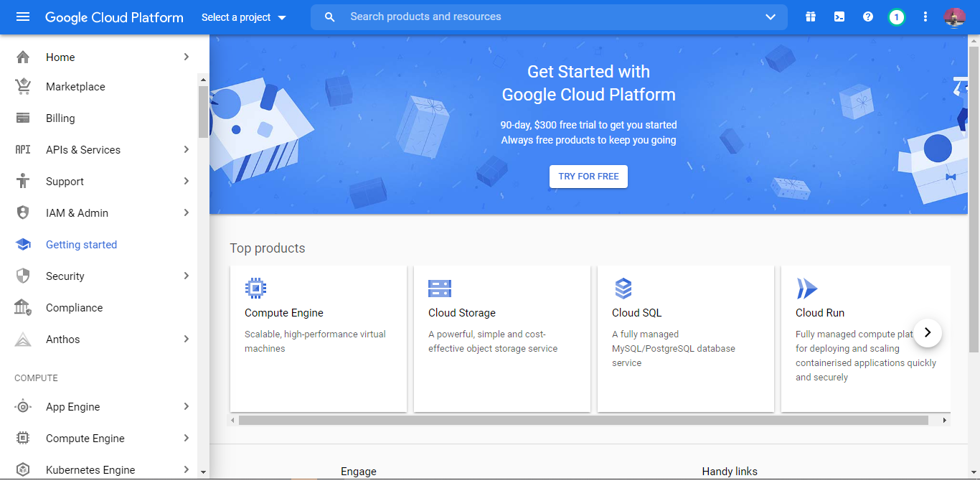Click the sidebar scroll up arrow
Screen dimensions: 980x501
203,80
